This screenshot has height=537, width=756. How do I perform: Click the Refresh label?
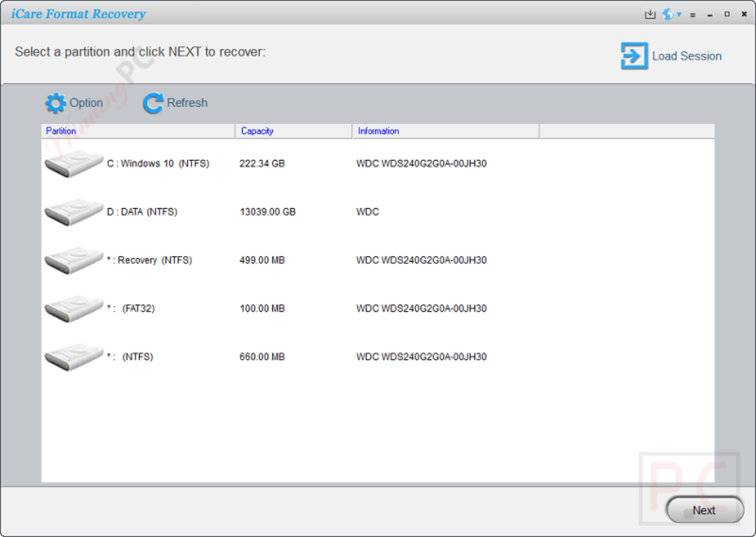pos(187,103)
